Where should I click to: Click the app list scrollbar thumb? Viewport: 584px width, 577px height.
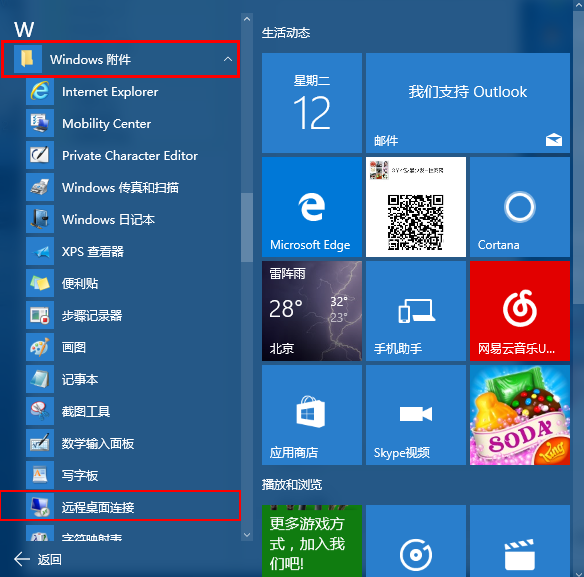click(247, 227)
